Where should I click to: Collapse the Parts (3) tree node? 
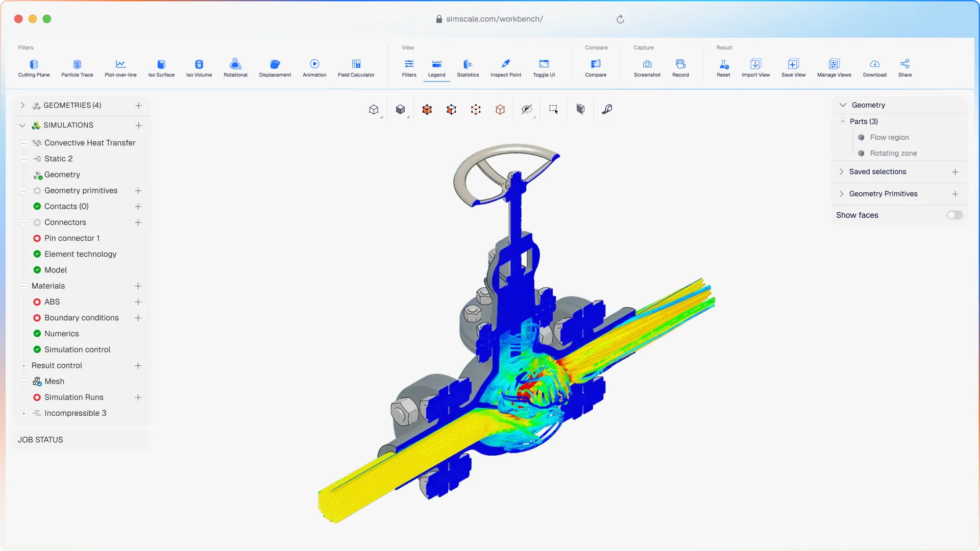pos(843,121)
